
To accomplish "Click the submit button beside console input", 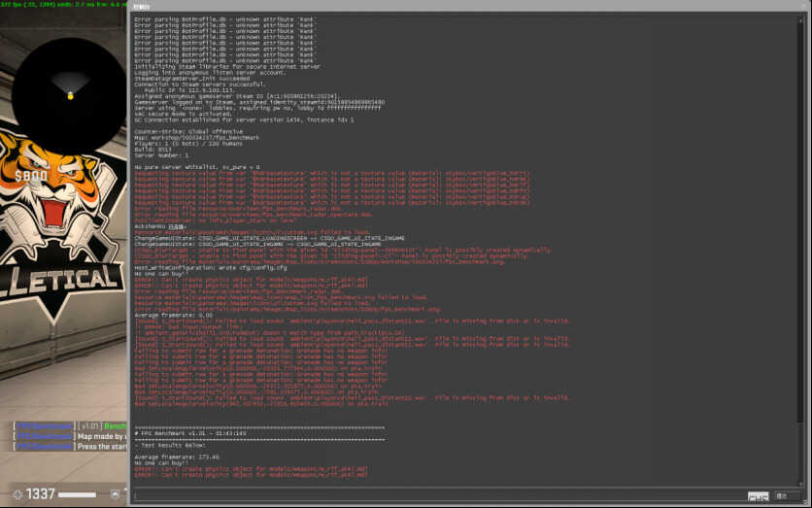I will pyautogui.click(x=785, y=496).
